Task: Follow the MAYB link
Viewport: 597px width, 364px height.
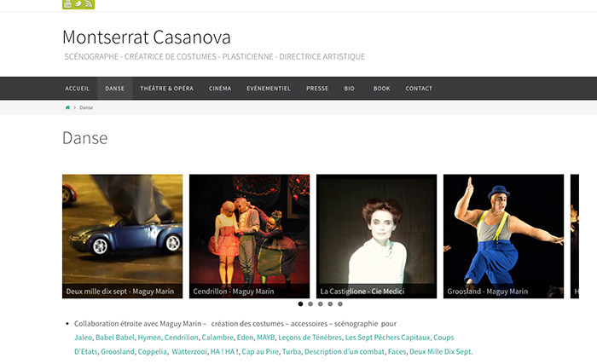Action: (x=265, y=338)
